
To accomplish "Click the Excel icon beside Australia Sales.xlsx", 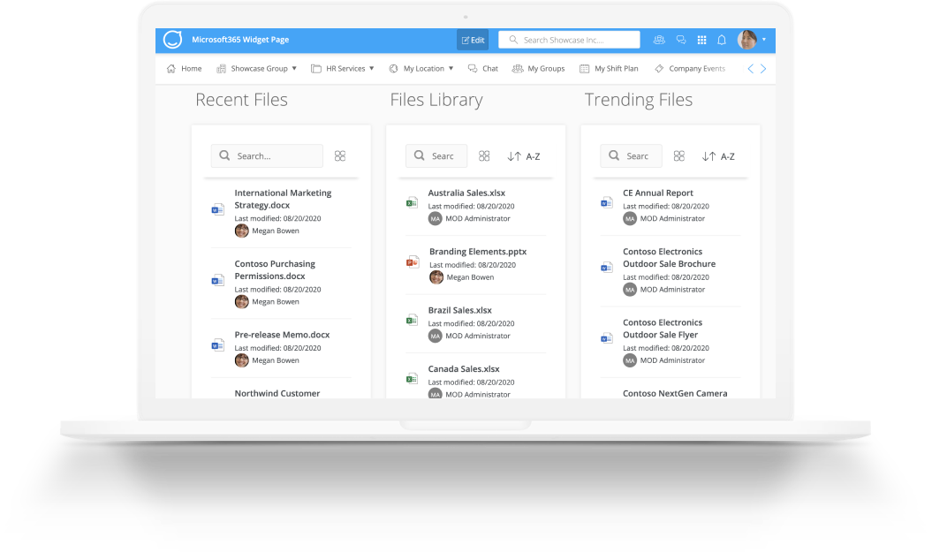I will [x=411, y=201].
